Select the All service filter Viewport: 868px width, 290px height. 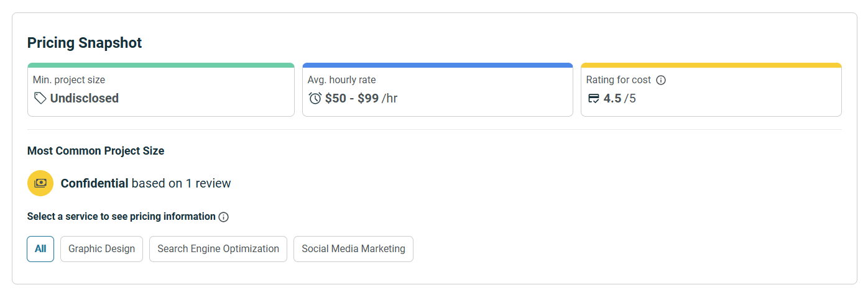[40, 249]
